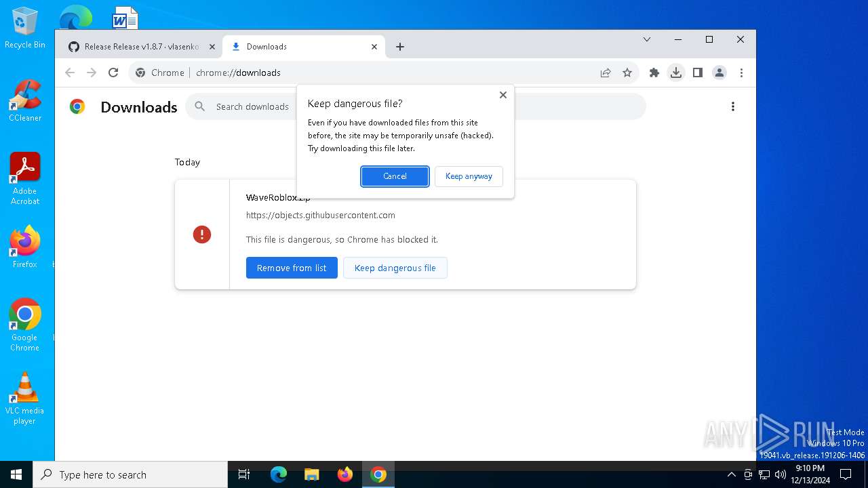The image size is (868, 488).
Task: Click the red dangerous file warning icon
Action: pyautogui.click(x=202, y=235)
